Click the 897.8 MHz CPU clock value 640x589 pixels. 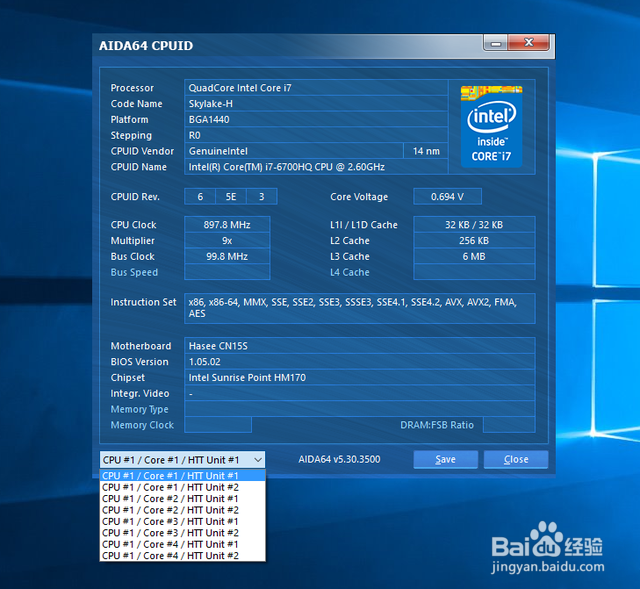point(227,225)
